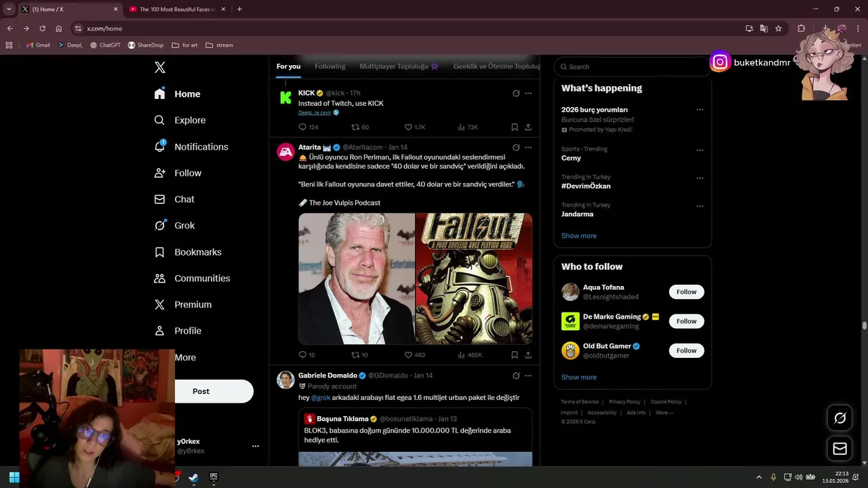This screenshot has height=488, width=868.
Task: Open Atarita profile avatar
Action: 285,152
